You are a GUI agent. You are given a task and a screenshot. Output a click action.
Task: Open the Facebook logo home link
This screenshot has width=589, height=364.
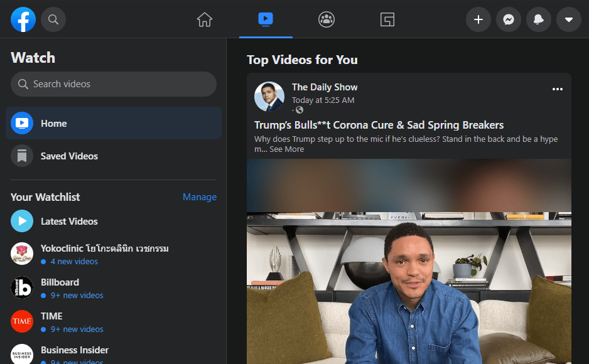[23, 19]
